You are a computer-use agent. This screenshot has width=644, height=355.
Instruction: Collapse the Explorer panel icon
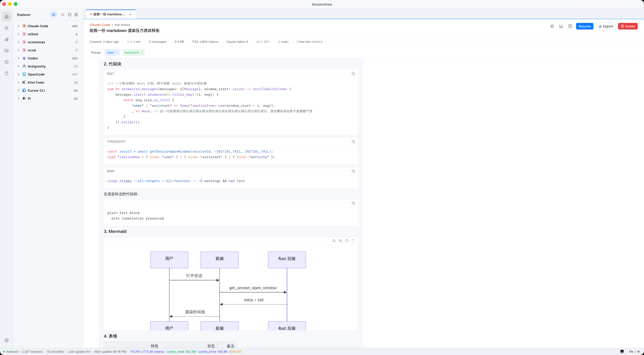76,15
